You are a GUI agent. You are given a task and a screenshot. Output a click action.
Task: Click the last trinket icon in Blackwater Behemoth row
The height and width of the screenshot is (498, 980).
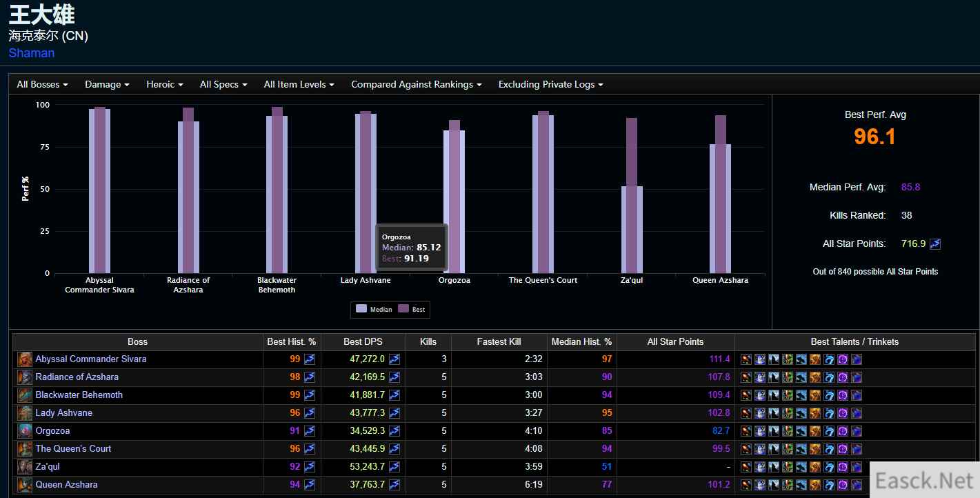856,395
